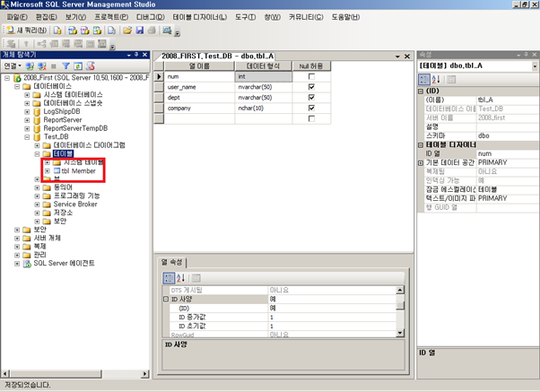Click the nchar(10) data type cell

pyautogui.click(x=264, y=109)
